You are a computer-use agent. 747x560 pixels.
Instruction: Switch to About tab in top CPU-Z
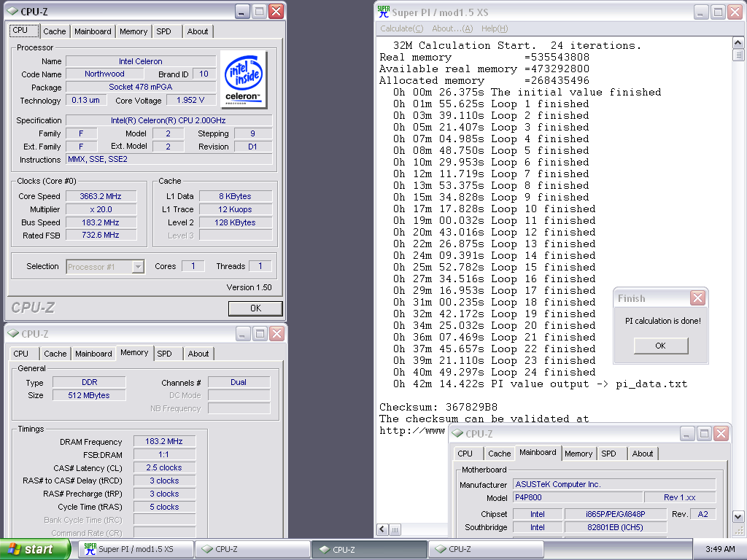pyautogui.click(x=198, y=31)
